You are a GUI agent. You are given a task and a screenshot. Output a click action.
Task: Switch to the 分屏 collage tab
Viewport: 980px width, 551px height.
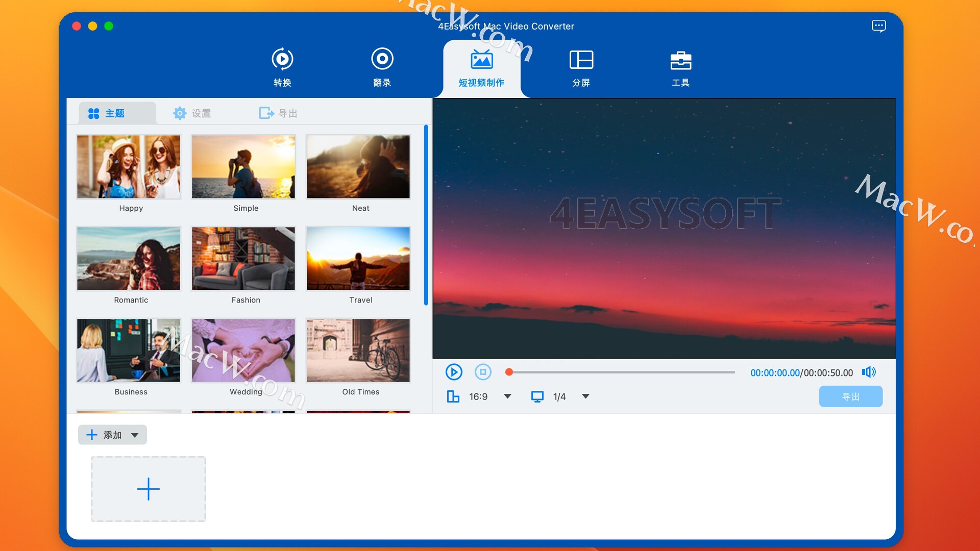pos(581,68)
